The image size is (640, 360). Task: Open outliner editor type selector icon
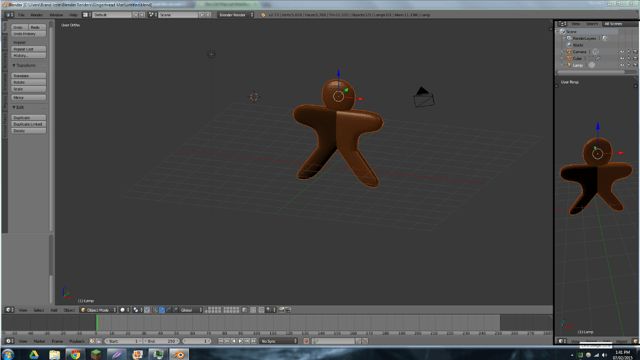[562, 24]
